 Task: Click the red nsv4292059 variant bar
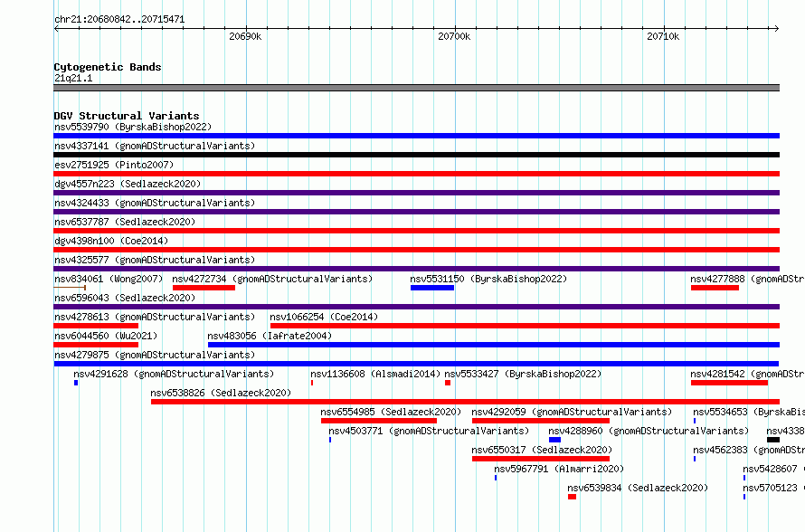(541, 421)
